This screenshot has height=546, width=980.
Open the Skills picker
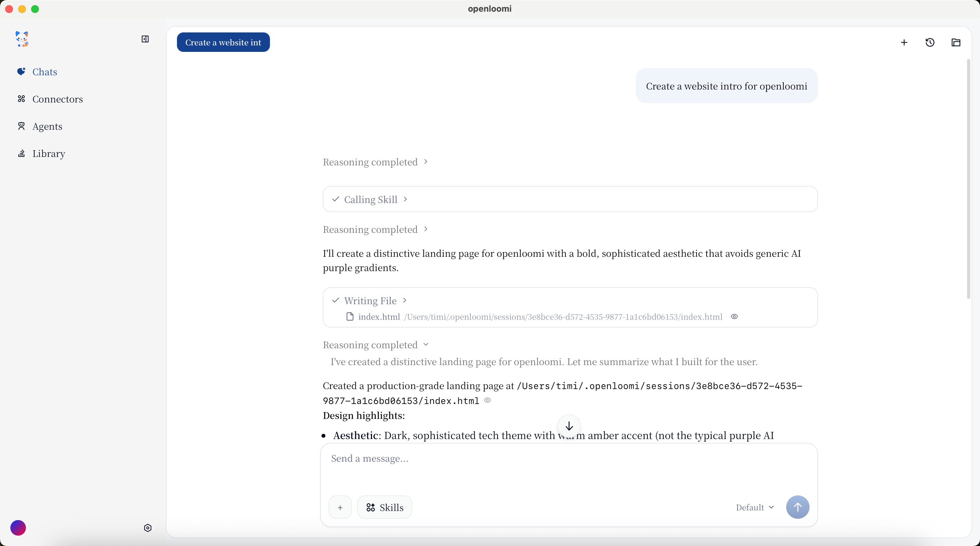coord(385,507)
